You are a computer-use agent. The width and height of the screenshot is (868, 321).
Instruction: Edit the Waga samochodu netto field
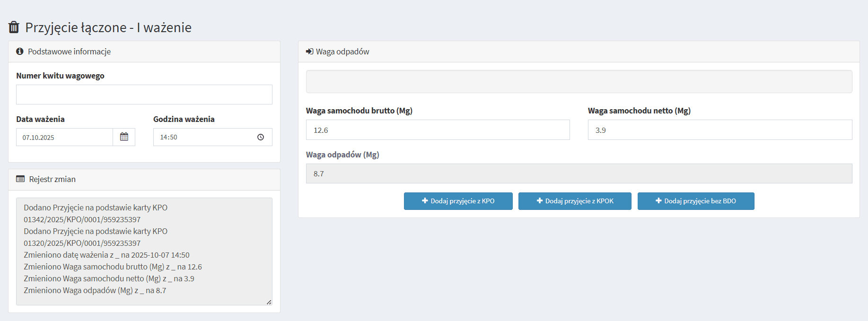coord(719,130)
